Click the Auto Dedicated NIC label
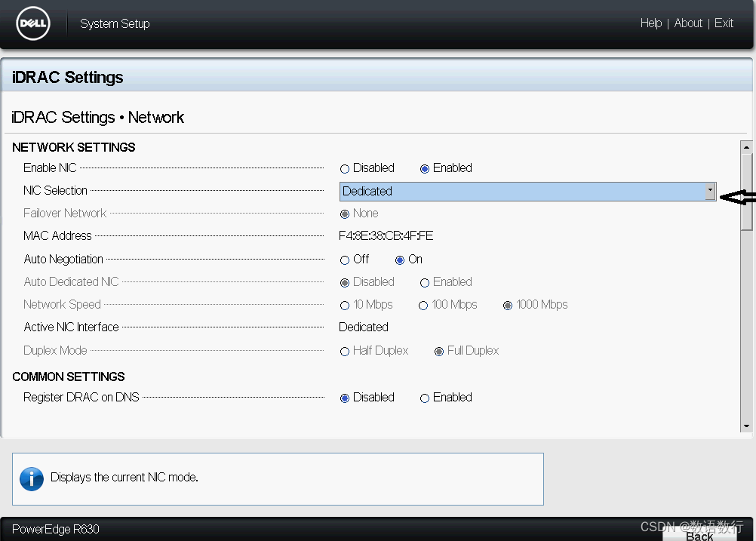This screenshot has width=756, height=541. 71,281
